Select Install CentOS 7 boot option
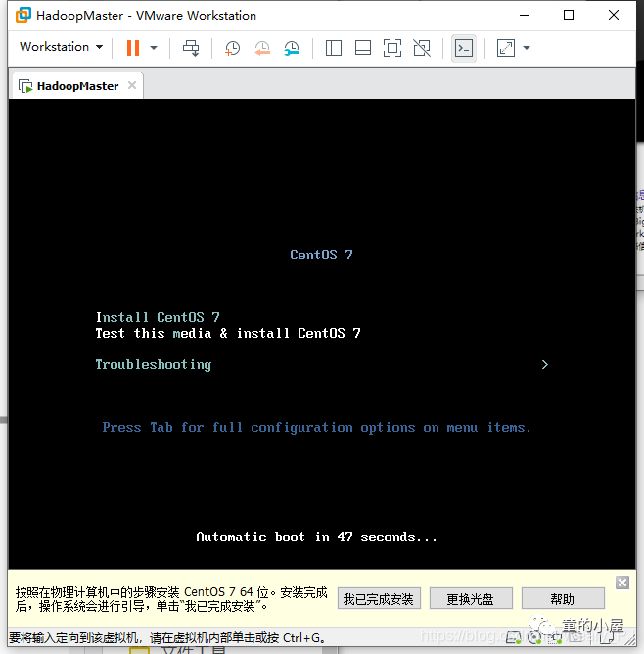The width and height of the screenshot is (644, 654). [x=158, y=317]
